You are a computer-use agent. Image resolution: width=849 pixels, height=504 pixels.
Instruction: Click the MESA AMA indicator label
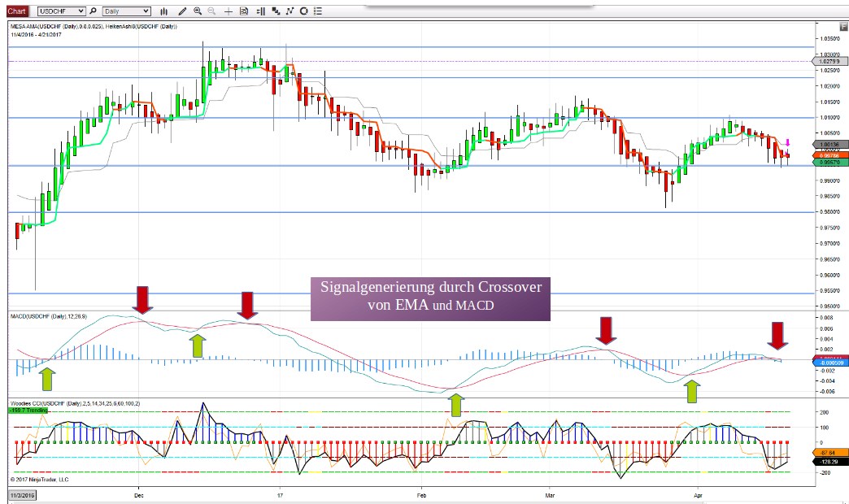(x=94, y=26)
